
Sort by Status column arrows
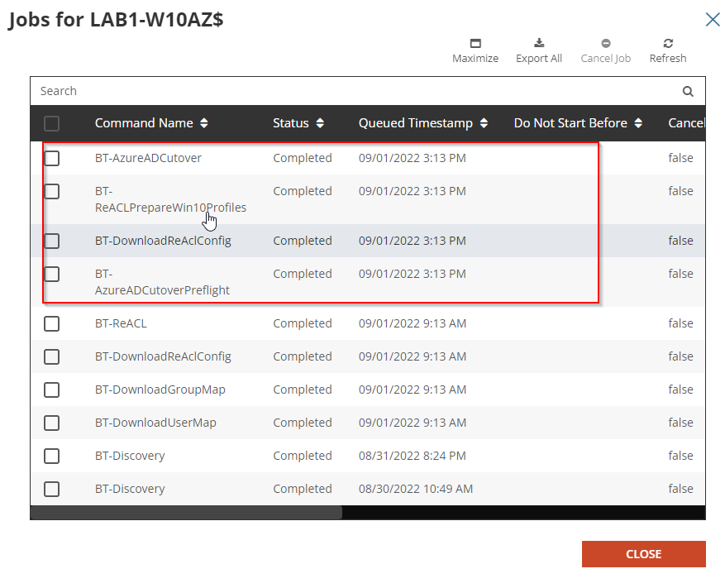coord(320,123)
